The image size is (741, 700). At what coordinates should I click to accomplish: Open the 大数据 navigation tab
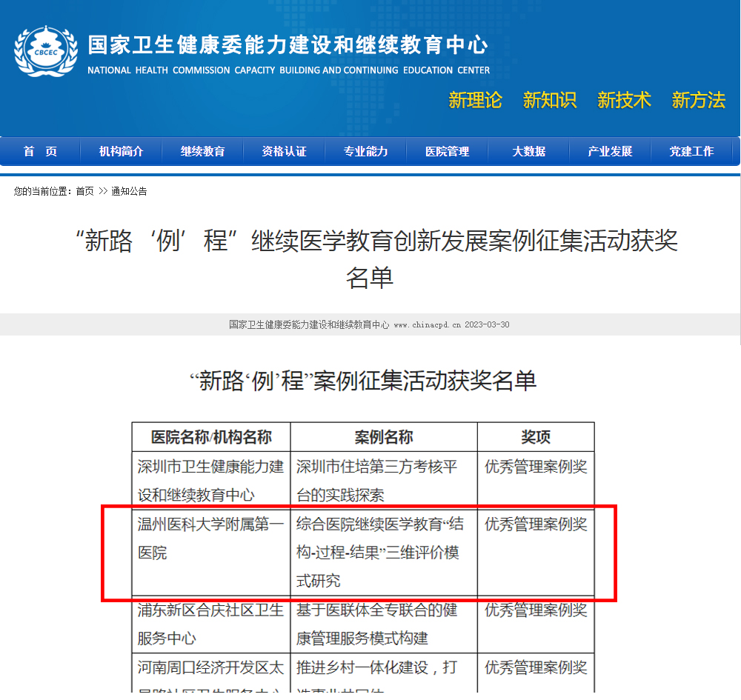528,151
